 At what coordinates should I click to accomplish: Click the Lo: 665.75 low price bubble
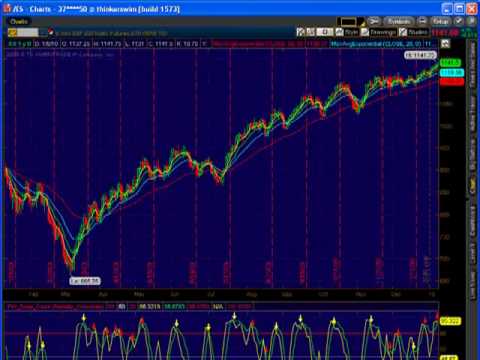coord(85,281)
